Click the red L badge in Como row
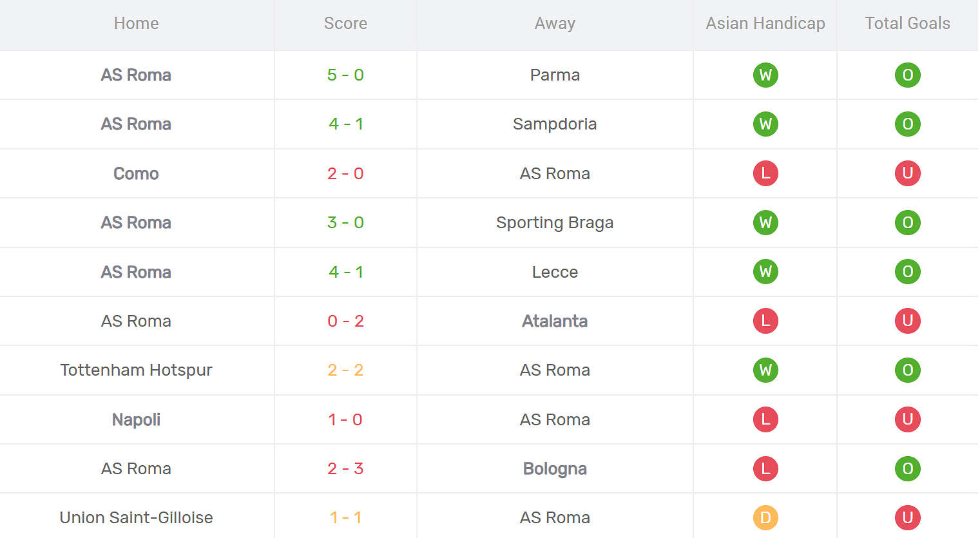 [765, 173]
